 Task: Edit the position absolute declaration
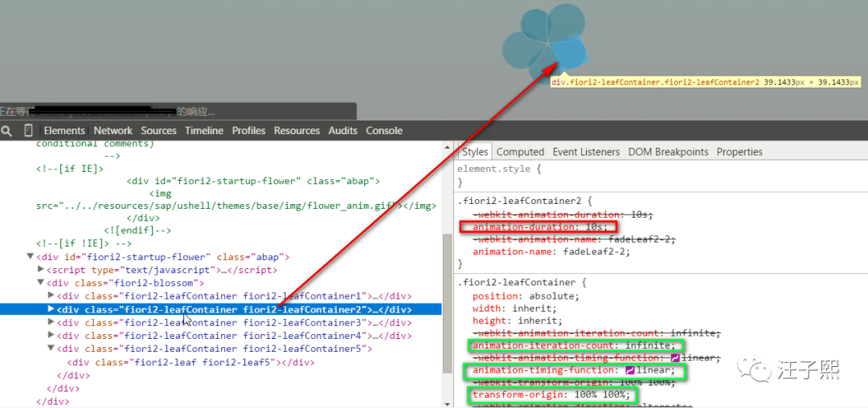(x=526, y=296)
